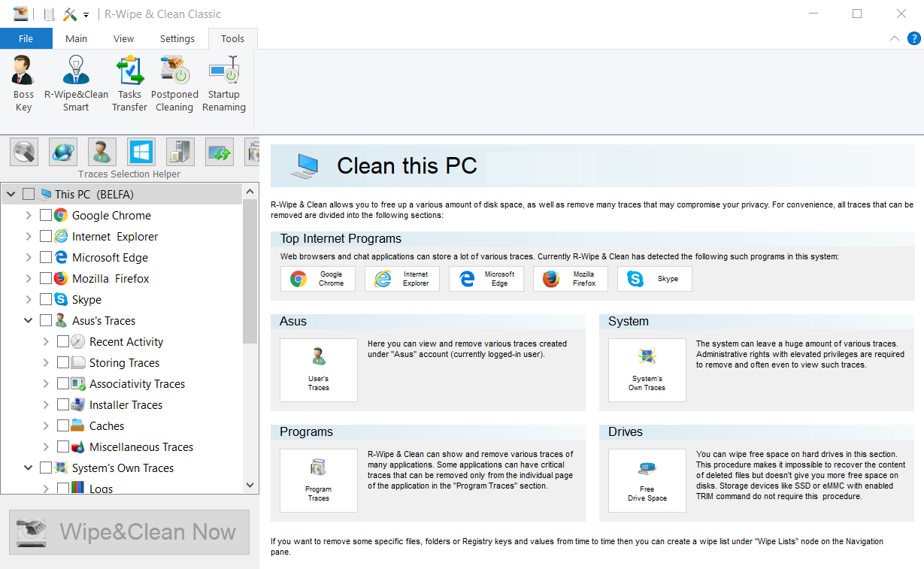Viewport: 924px width, 569px height.
Task: Open Tasks Transfer tool
Action: pyautogui.click(x=129, y=83)
